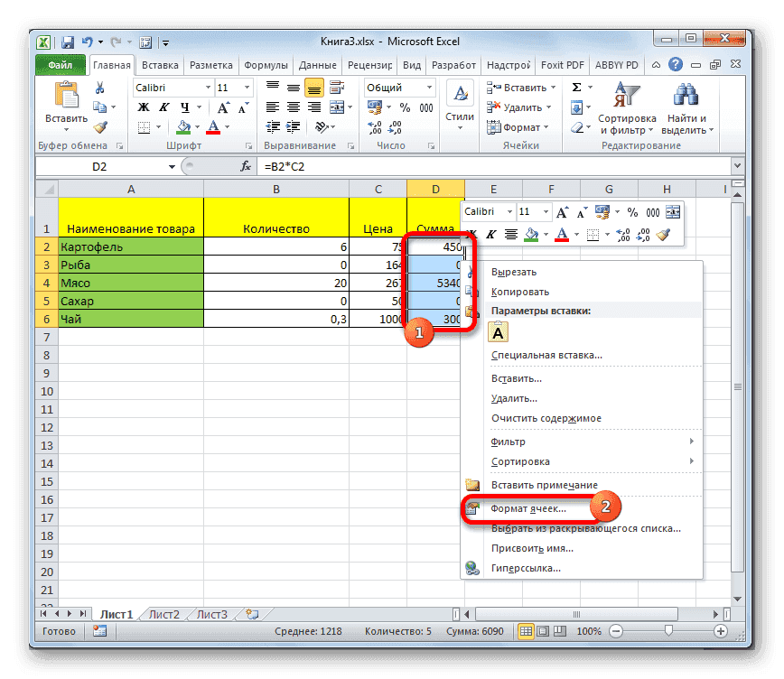Apply percent number format

405,107
